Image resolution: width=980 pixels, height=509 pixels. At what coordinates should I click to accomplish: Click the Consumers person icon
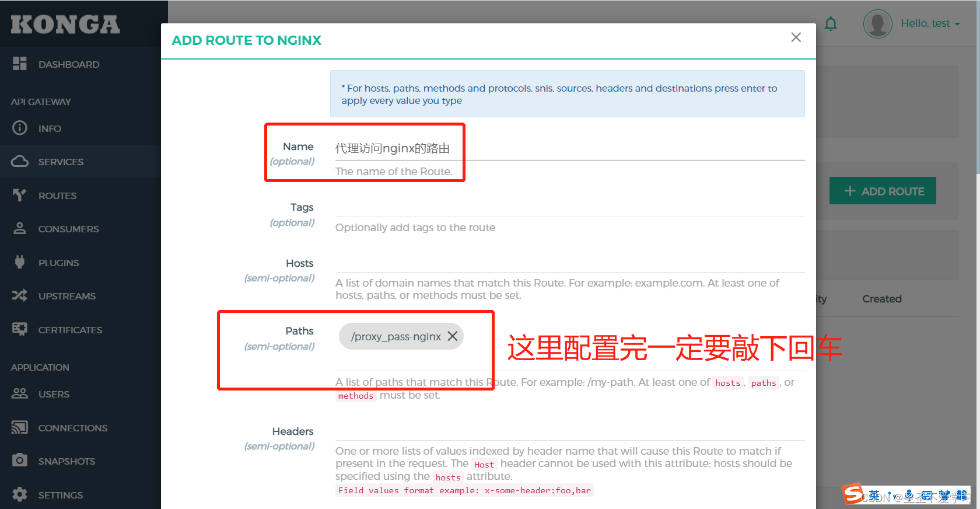20,228
